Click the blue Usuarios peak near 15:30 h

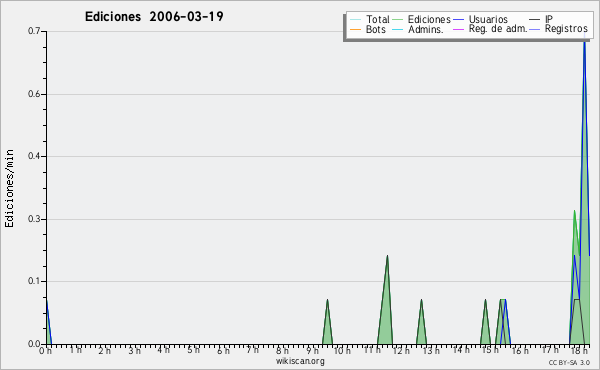(x=505, y=321)
